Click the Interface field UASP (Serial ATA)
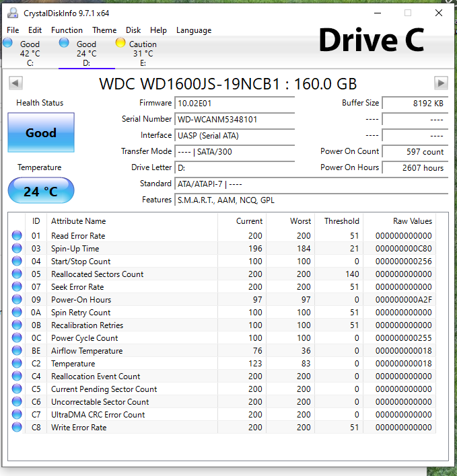 (x=235, y=135)
